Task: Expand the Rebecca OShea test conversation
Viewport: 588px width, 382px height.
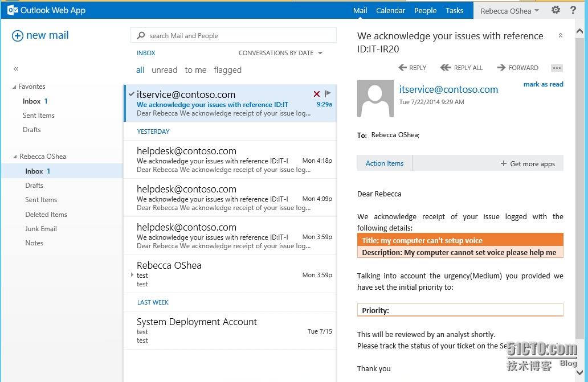Action: pos(132,275)
